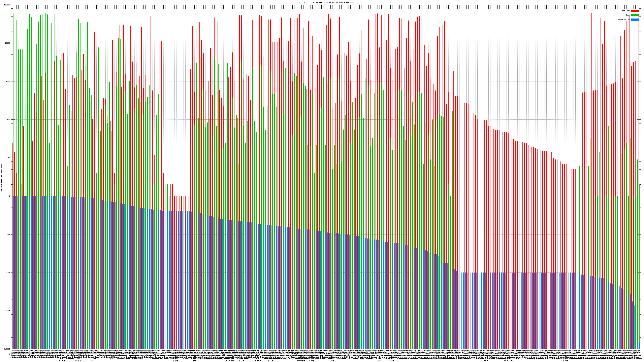Click the 100000 y-axis tick label
Image resolution: width=644 pixels, height=362 pixels.
pos(7,5)
